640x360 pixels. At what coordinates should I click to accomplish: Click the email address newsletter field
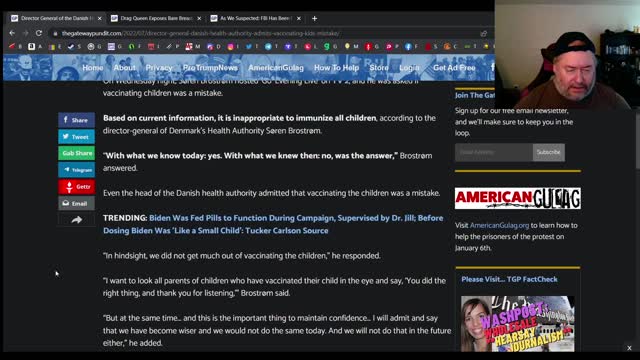[x=494, y=152]
